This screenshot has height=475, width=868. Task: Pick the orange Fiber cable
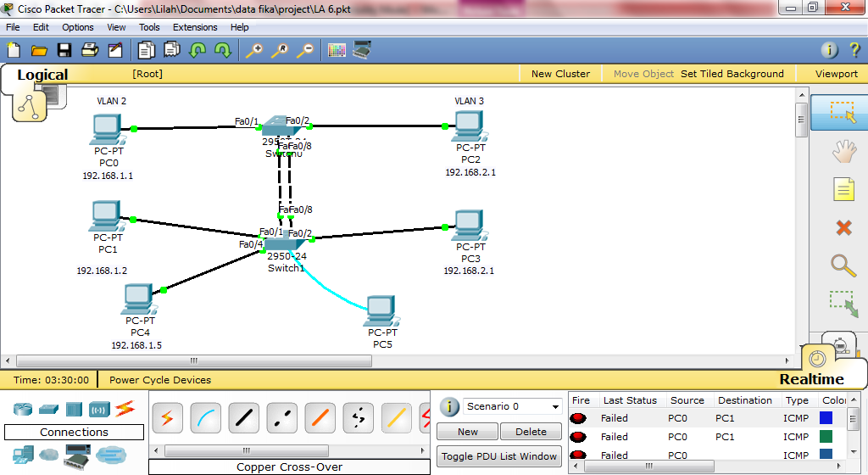[x=320, y=418]
